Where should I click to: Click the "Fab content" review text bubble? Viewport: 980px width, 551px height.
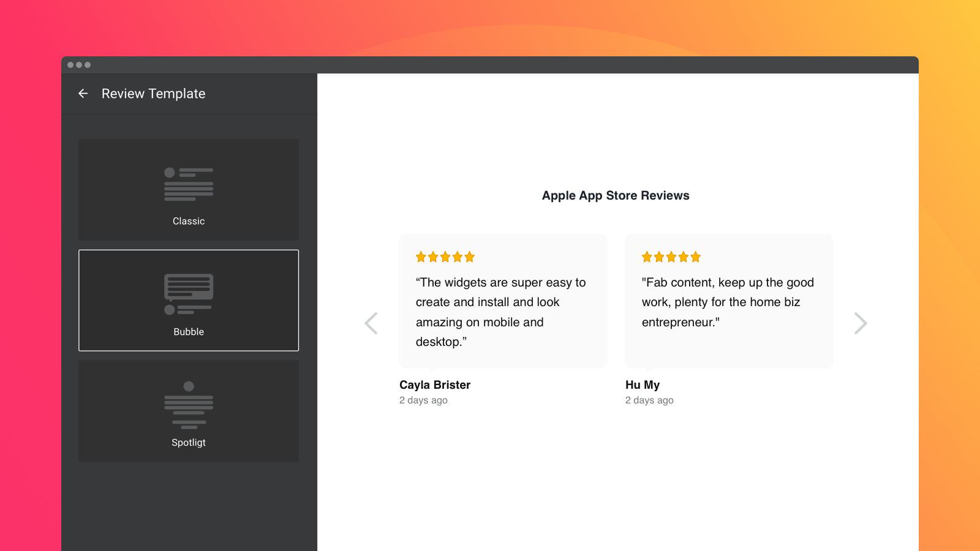coord(728,302)
